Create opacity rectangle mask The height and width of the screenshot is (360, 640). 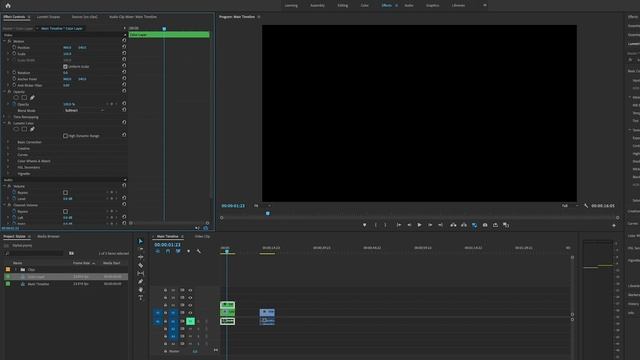(x=24, y=98)
